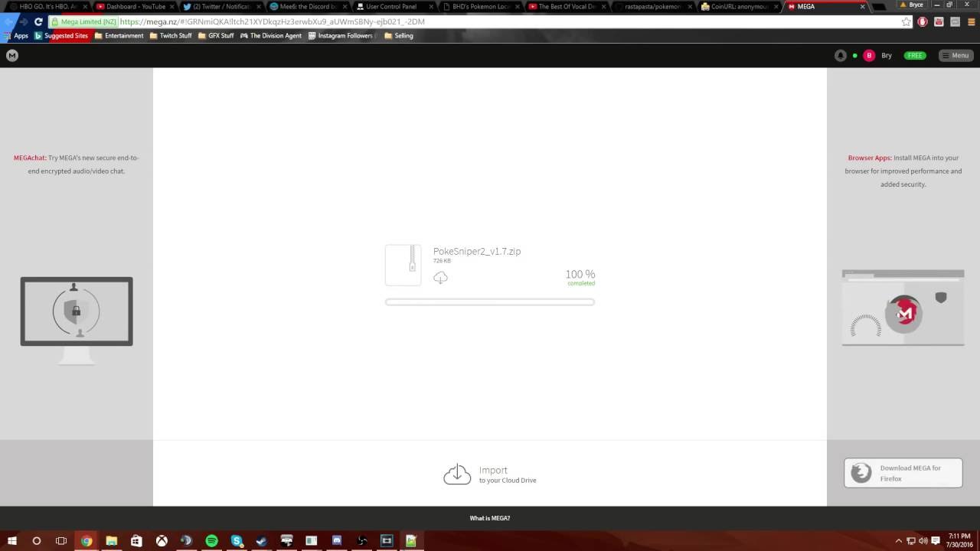
Task: Open Task View in the taskbar
Action: [61, 541]
